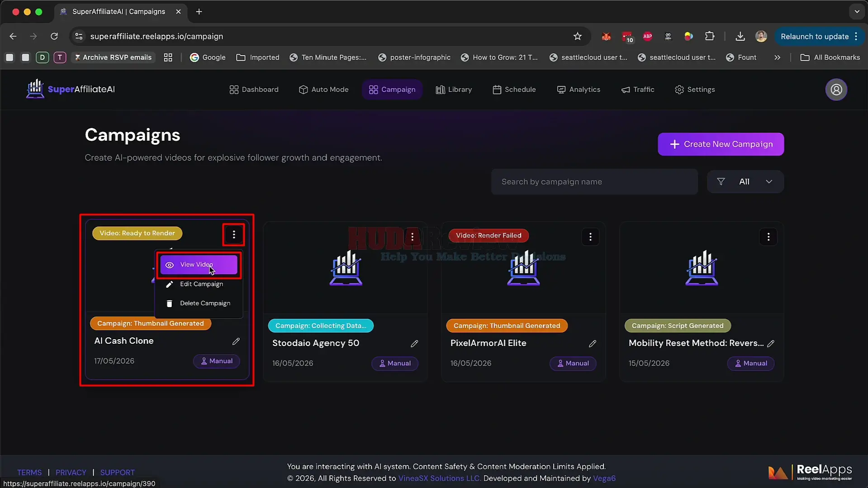868x488 pixels.
Task: Show more bookmarks with the double chevron
Action: (777, 57)
